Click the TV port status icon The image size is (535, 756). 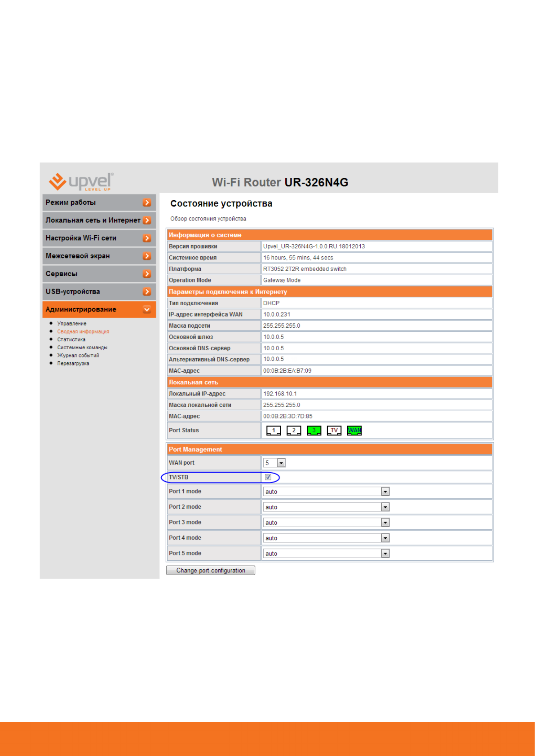[334, 431]
